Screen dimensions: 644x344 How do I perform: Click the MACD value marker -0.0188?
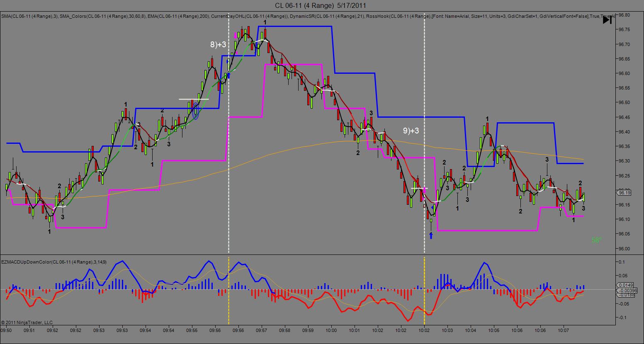click(x=625, y=295)
